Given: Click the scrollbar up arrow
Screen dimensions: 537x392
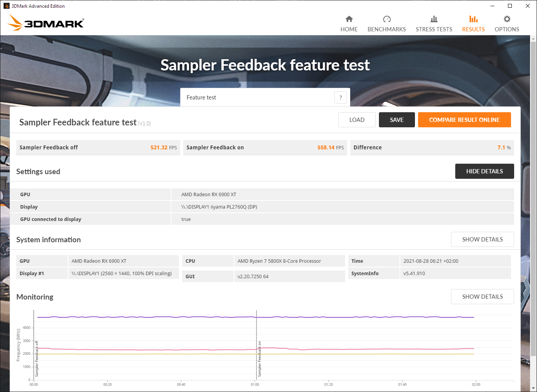Looking at the screenshot, I should pyautogui.click(x=534, y=39).
